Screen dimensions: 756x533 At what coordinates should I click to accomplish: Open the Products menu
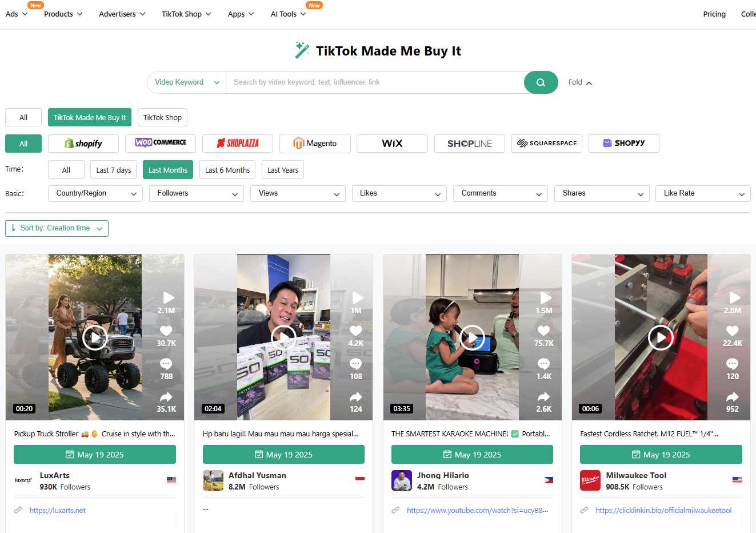coord(63,14)
